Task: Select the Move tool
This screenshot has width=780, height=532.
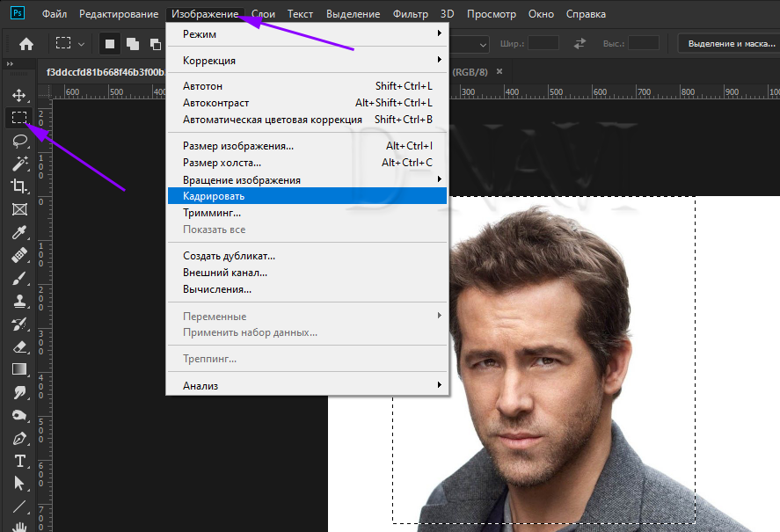Action: pos(18,95)
